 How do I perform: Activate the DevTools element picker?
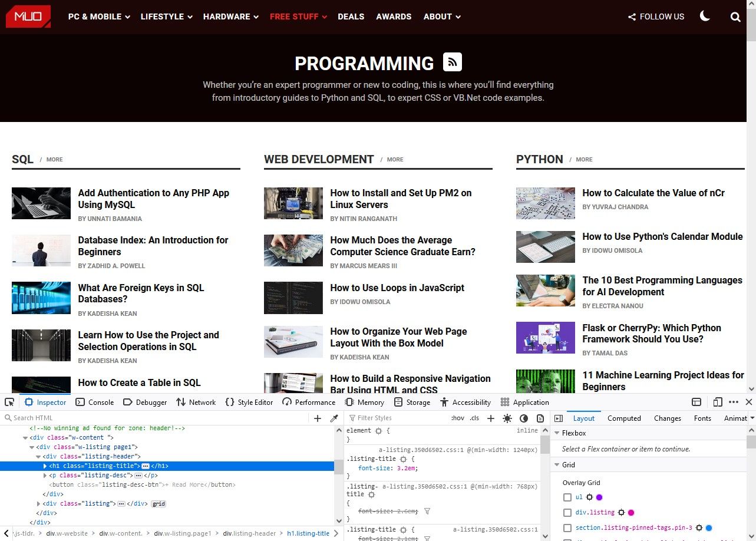9,402
